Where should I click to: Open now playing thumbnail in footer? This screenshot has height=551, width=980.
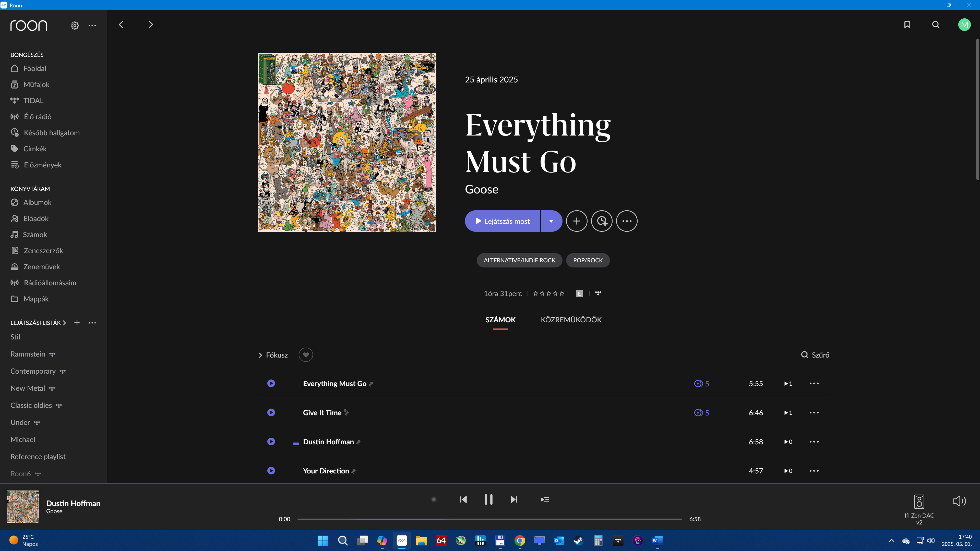click(23, 507)
